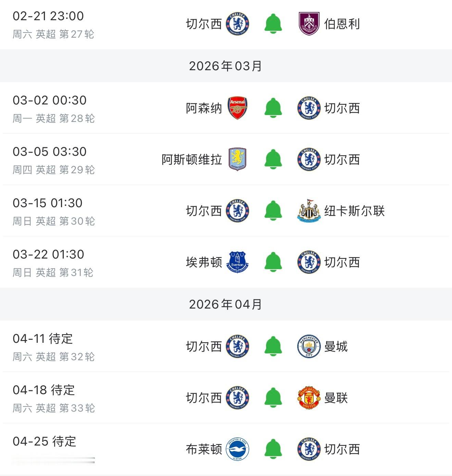Image resolution: width=452 pixels, height=476 pixels.
Task: Toggle reminder bell for Chelsea vs Burnley match
Action: pyautogui.click(x=273, y=24)
